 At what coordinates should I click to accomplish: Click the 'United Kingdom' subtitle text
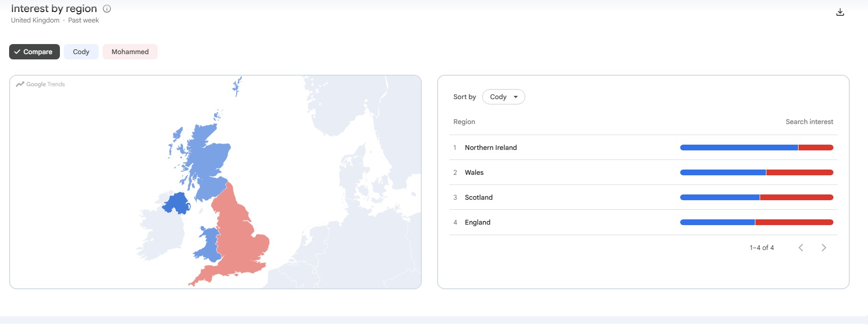[x=35, y=20]
